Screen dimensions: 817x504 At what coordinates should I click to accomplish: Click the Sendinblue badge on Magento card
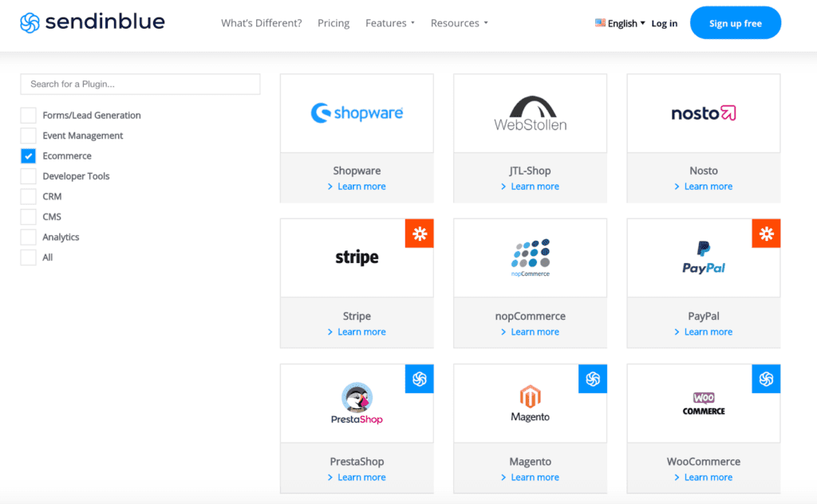(x=593, y=379)
